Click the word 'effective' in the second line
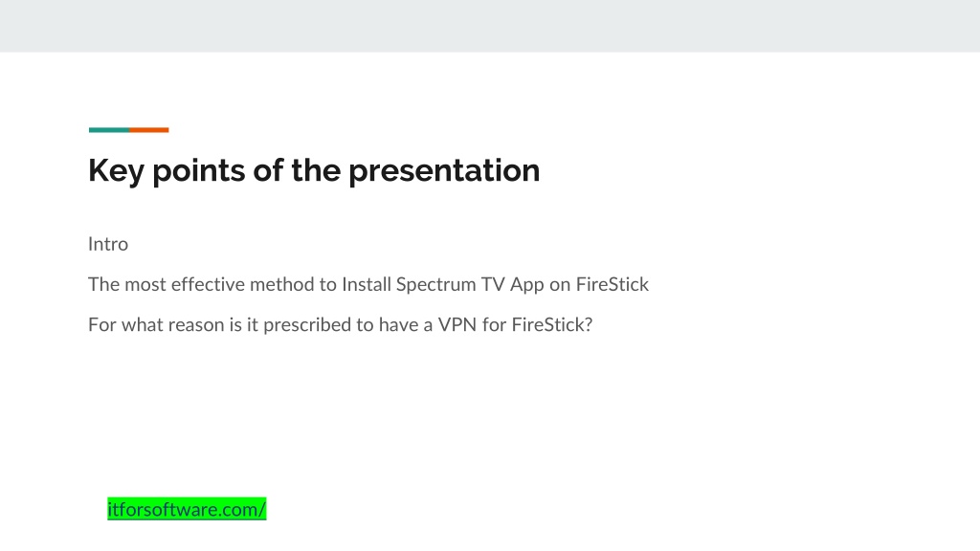This screenshot has height=551, width=980. point(208,284)
